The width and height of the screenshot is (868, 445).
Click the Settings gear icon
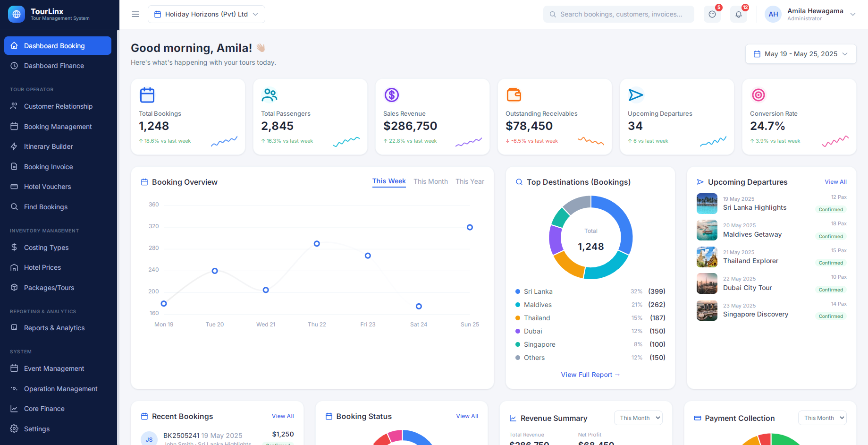click(x=14, y=429)
